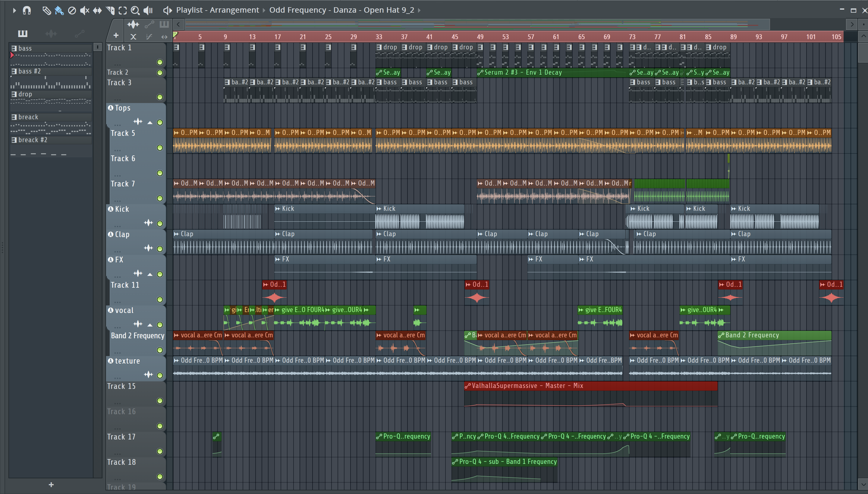Select the Delete tool
Viewport: 868px width, 494px height.
click(x=72, y=11)
